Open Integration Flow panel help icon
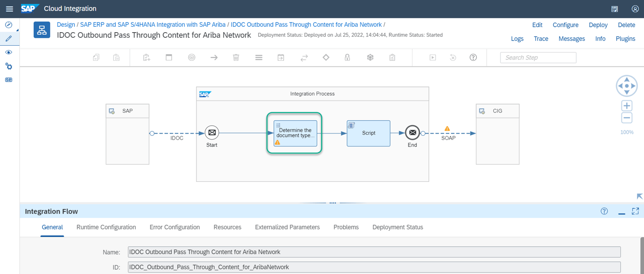 click(604, 211)
